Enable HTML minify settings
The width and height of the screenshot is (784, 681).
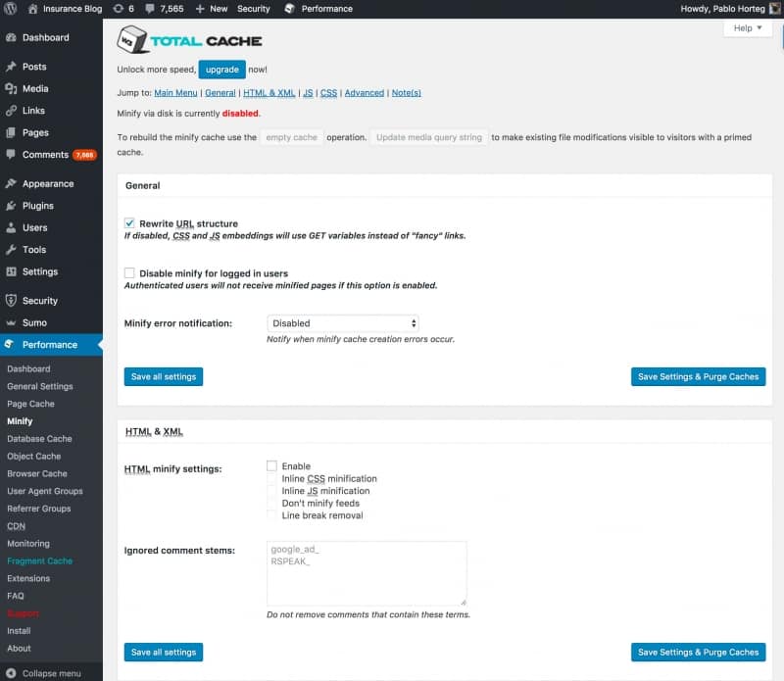tap(270, 466)
